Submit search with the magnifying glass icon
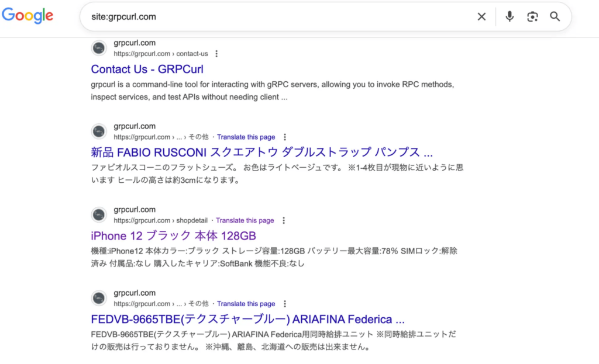Screen dimensions: 599x364 pyautogui.click(x=555, y=16)
